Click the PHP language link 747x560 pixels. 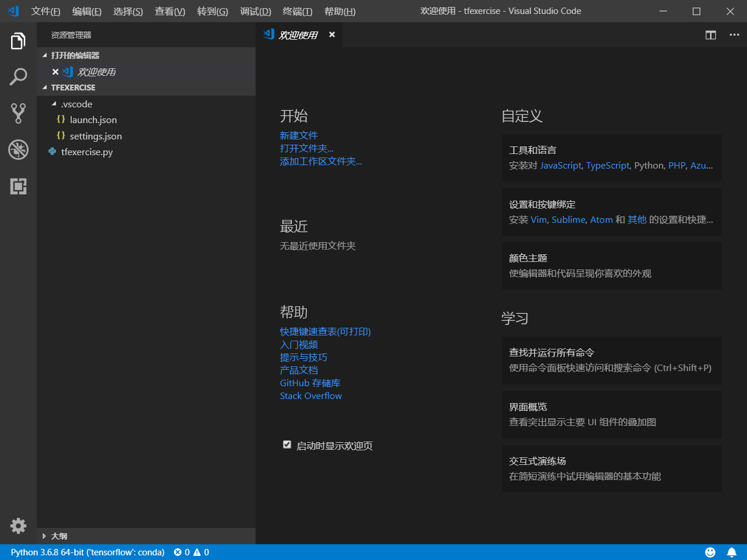click(677, 166)
